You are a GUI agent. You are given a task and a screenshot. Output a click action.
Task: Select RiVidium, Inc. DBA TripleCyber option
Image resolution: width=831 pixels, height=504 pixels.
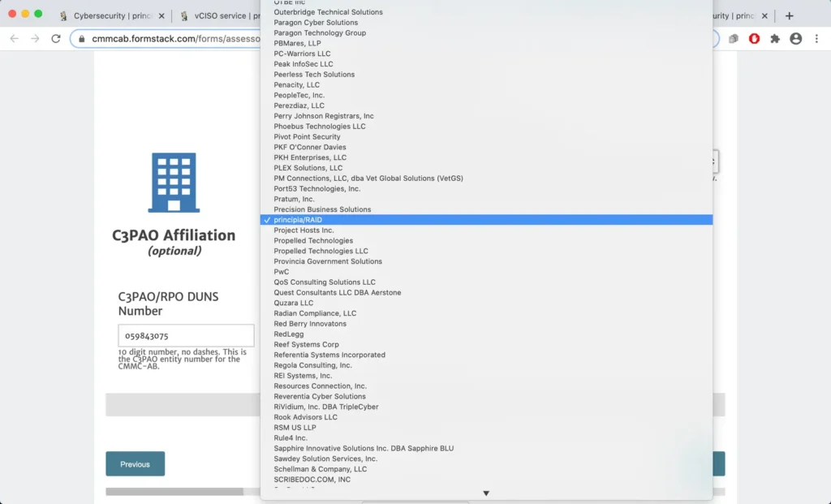point(486,407)
